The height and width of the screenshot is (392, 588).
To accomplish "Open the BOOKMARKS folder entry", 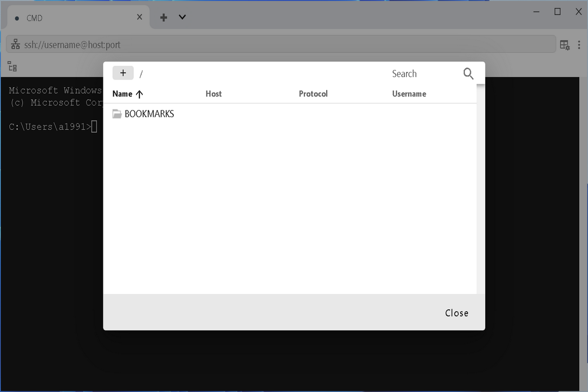I will [x=149, y=114].
